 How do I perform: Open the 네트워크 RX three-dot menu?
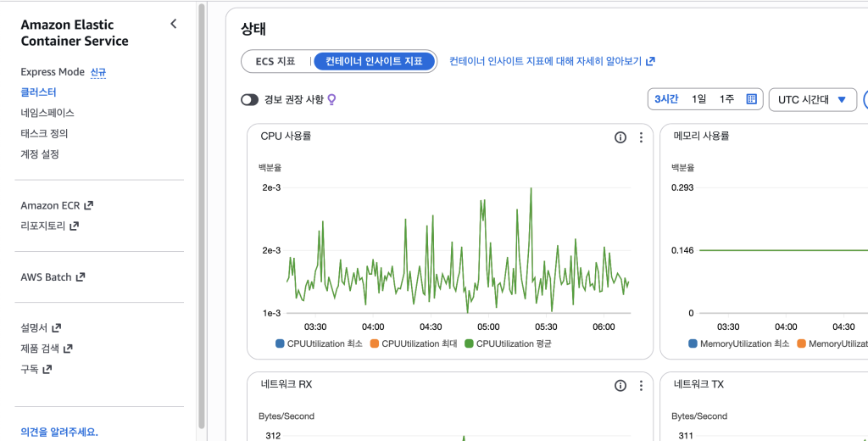click(641, 385)
